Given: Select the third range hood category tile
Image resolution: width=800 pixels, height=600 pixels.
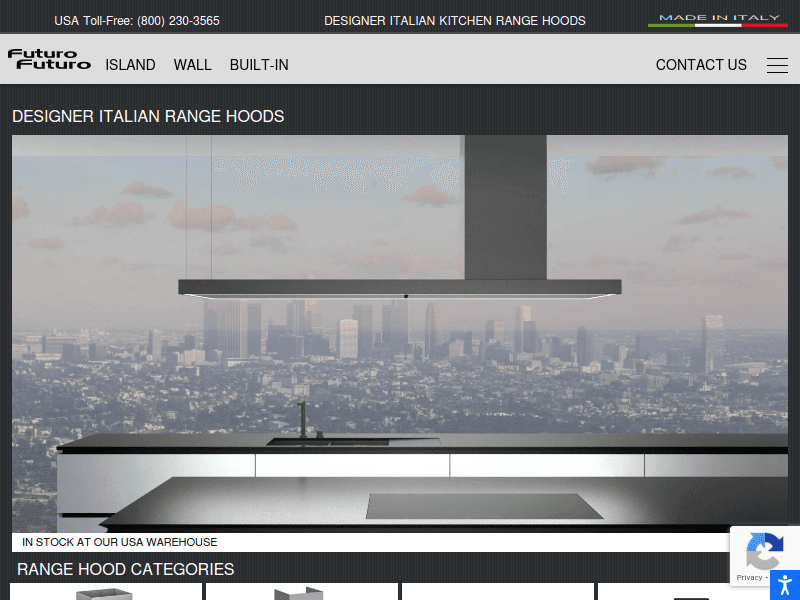Looking at the screenshot, I should [x=497, y=592].
